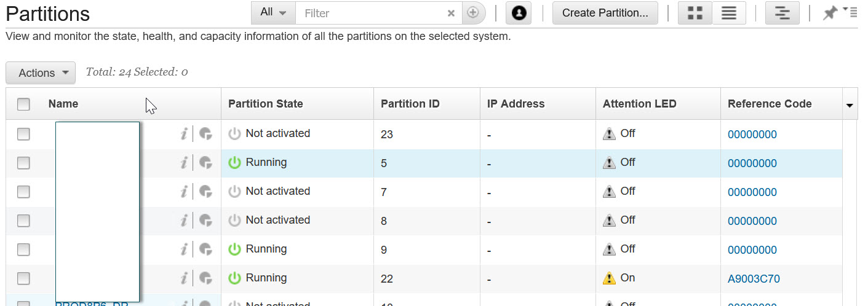Open reference code A9003C70 link
Image resolution: width=868 pixels, height=306 pixels.
[754, 278]
